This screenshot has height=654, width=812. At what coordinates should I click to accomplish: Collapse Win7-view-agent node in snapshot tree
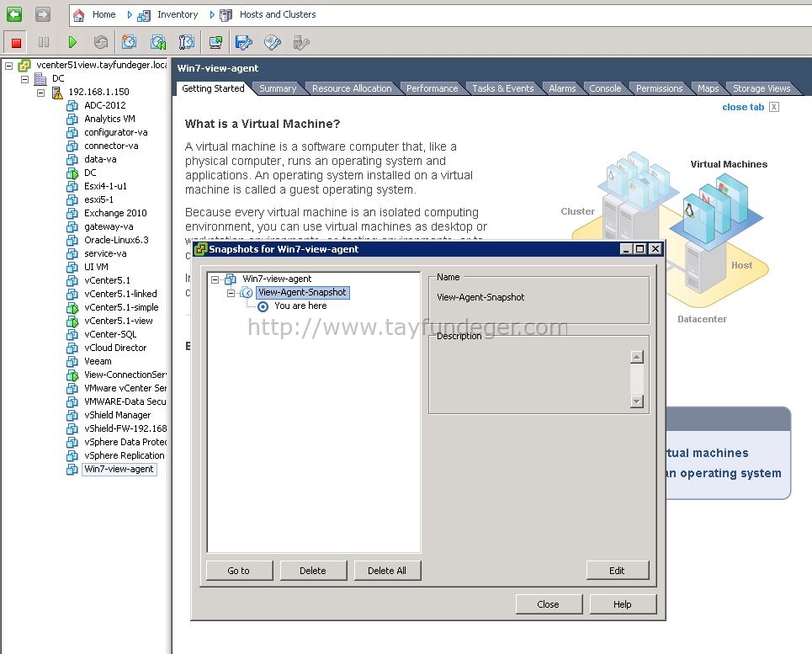[x=215, y=279]
